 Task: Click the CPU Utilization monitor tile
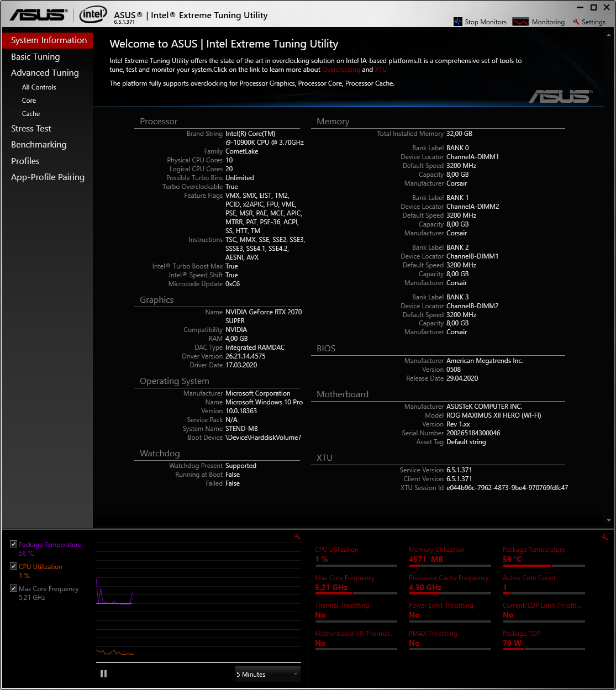[356, 556]
